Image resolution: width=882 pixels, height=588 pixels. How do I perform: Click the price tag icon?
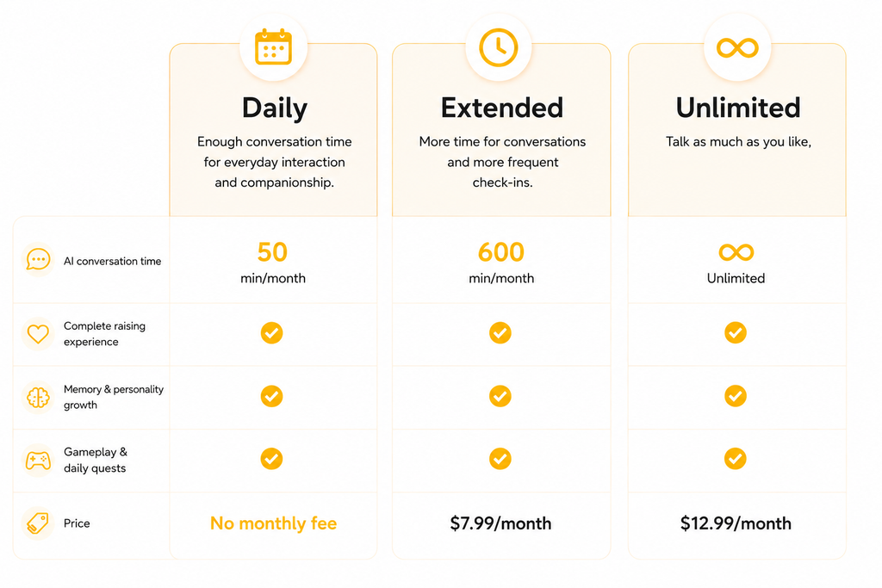(x=38, y=523)
